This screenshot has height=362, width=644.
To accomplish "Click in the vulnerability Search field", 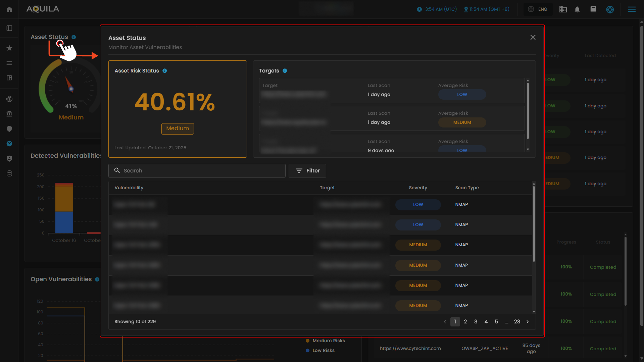I will tap(197, 171).
